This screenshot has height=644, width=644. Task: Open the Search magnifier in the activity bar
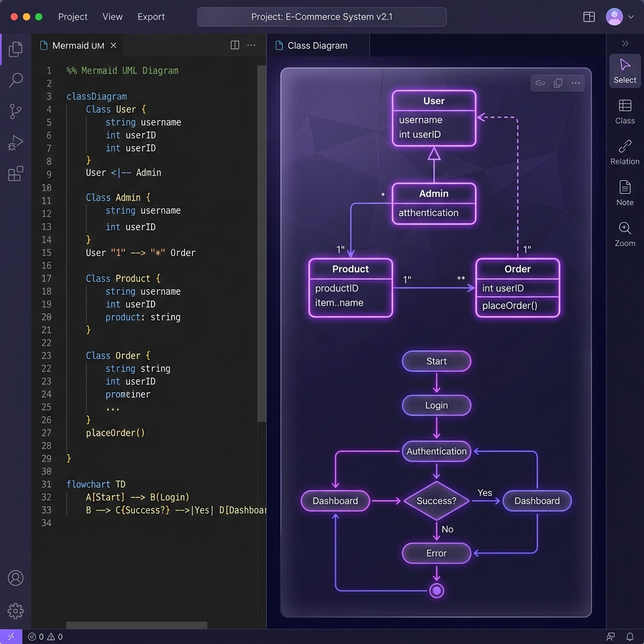coord(16,80)
